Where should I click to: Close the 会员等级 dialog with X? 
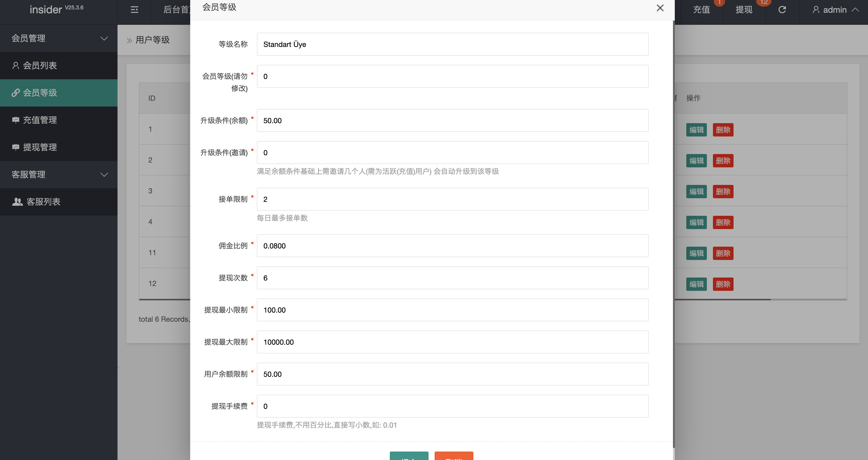660,8
